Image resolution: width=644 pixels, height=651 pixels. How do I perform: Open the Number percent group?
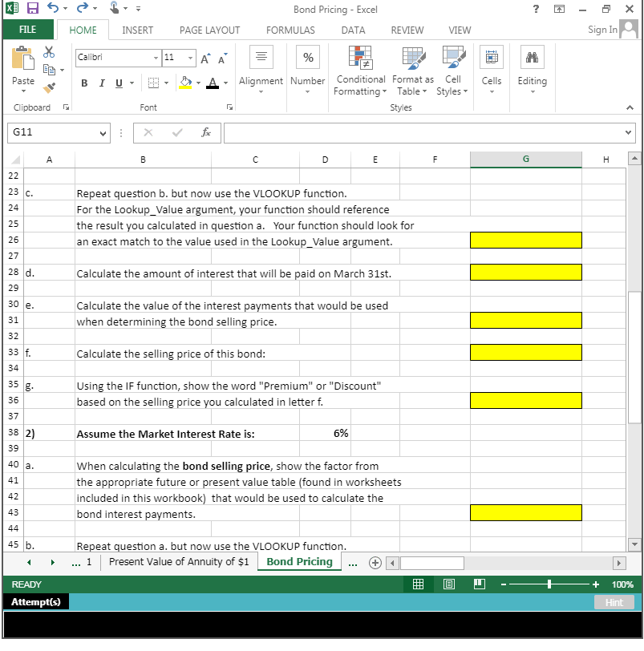coord(308,70)
